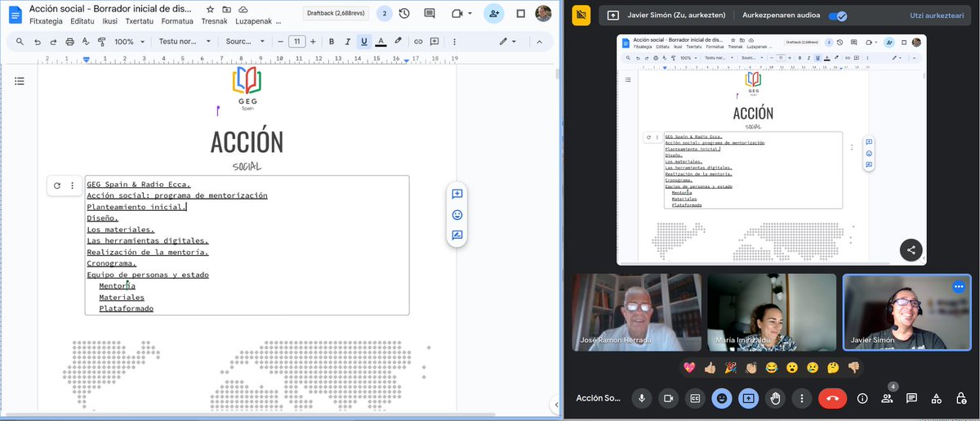Click the side emoji reaction button
This screenshot has height=421, width=980.
[x=457, y=214]
